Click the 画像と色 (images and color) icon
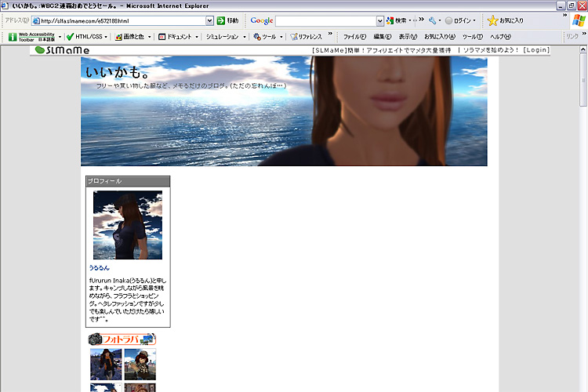The height and width of the screenshot is (392, 588). (x=118, y=37)
